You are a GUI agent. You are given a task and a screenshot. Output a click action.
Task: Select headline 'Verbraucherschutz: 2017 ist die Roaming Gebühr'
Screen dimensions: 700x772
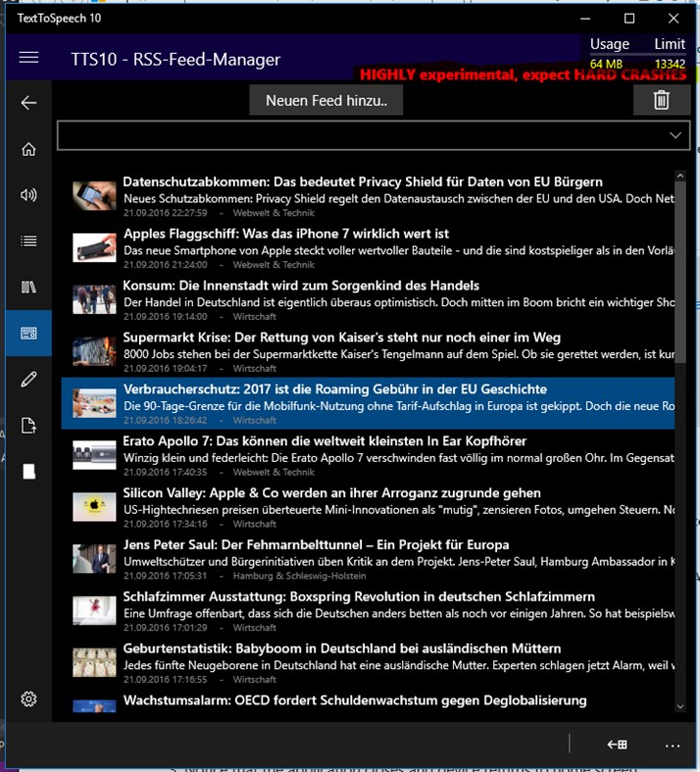(335, 389)
